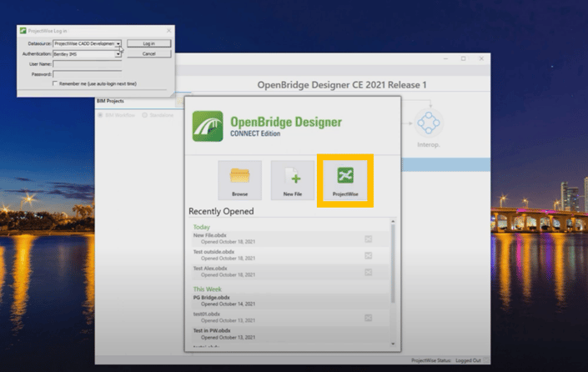Open the Datasource dropdown
588x372 pixels.
[118, 44]
